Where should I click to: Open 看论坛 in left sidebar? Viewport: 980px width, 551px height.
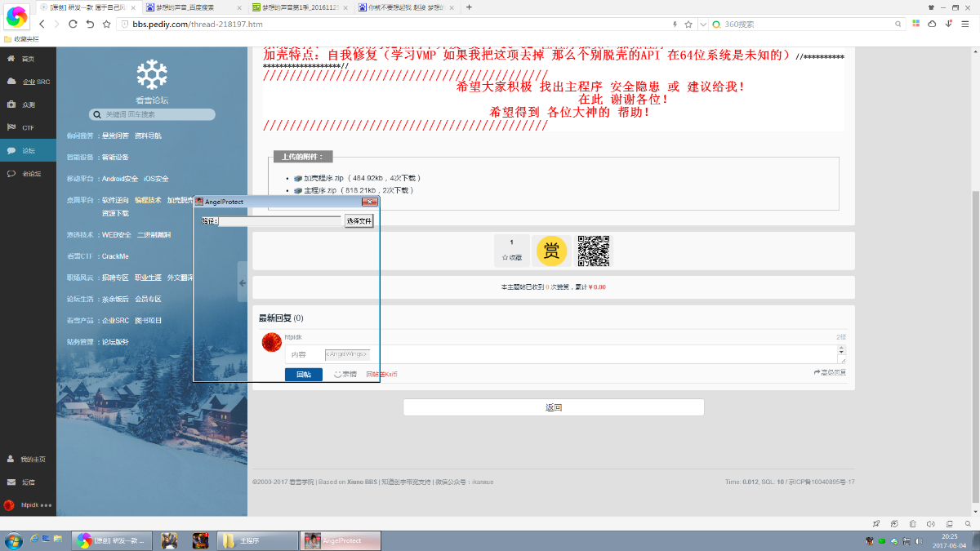coord(28,173)
